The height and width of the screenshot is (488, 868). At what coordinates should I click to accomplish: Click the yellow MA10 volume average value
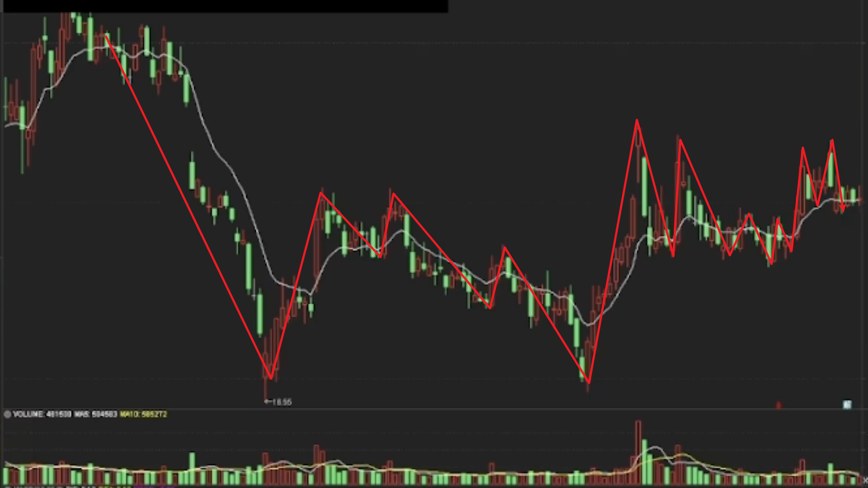143,414
